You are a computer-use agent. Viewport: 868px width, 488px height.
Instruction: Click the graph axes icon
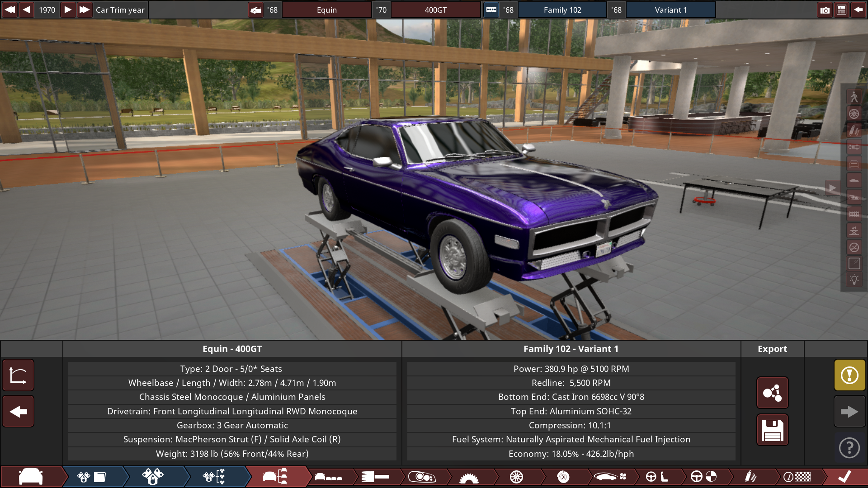18,375
